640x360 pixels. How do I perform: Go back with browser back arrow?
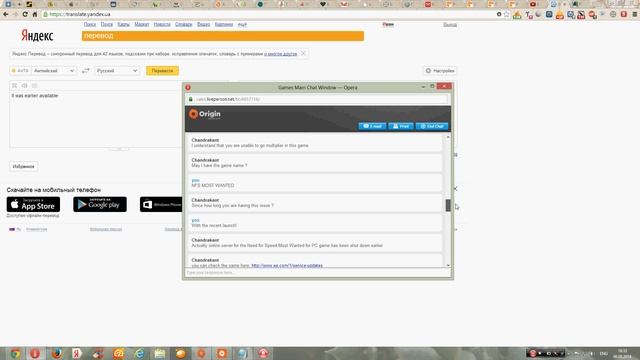coord(6,14)
